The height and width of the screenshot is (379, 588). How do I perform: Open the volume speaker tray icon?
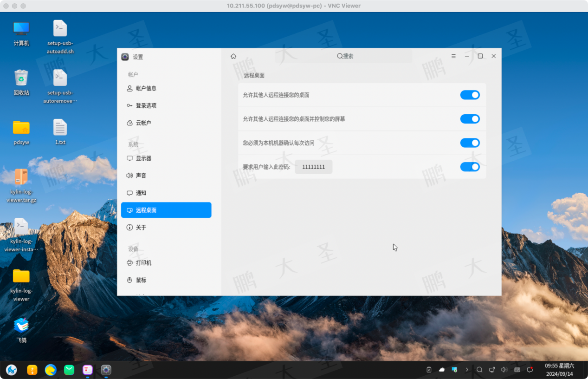[x=504, y=370]
